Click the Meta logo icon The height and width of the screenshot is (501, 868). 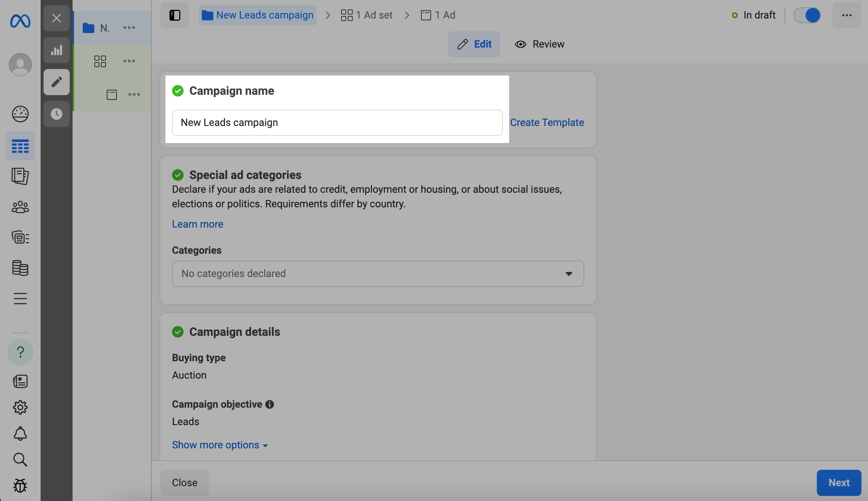pyautogui.click(x=20, y=21)
